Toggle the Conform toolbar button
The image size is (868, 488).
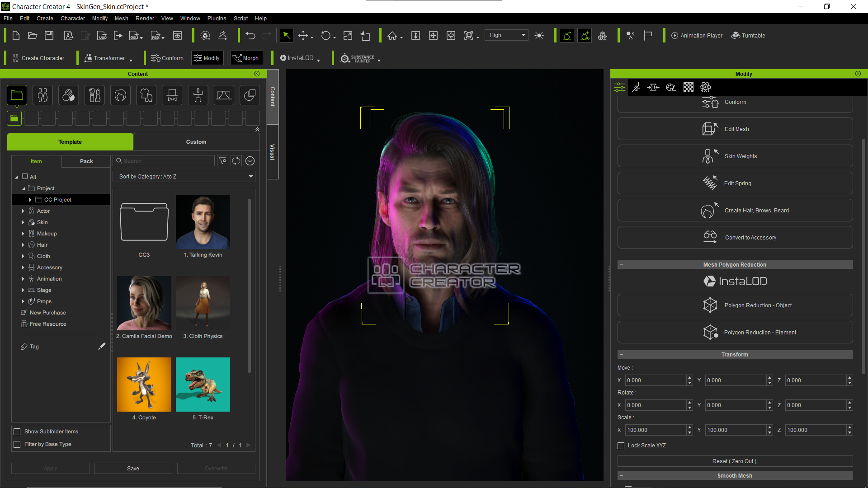point(167,58)
